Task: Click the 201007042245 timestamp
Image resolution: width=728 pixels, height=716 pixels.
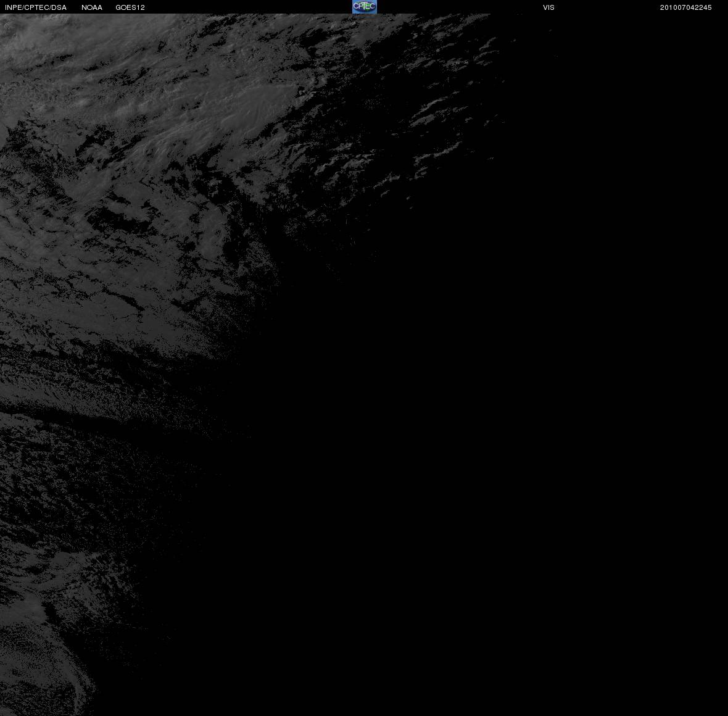Action: pos(686,7)
